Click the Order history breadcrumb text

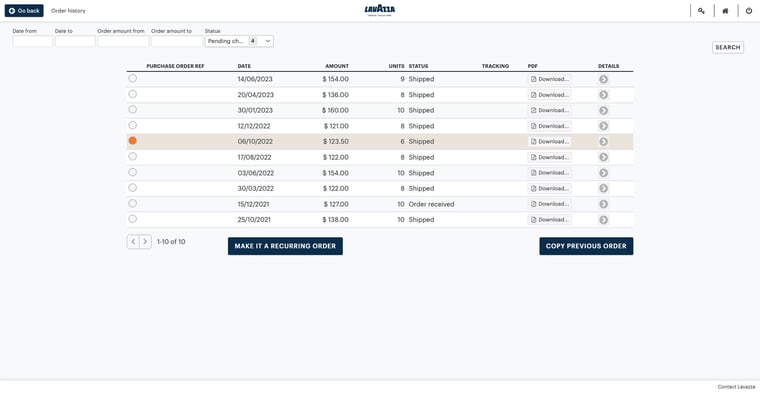[x=68, y=11]
